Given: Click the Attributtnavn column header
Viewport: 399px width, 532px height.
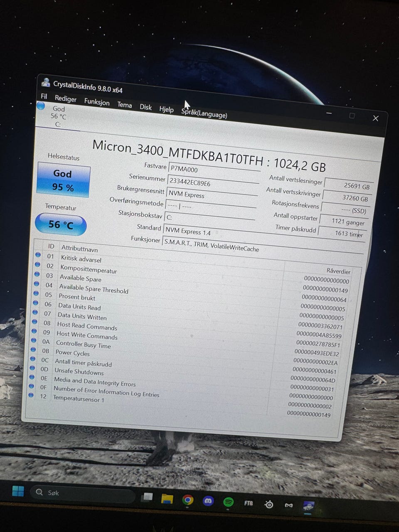Looking at the screenshot, I should [79, 248].
